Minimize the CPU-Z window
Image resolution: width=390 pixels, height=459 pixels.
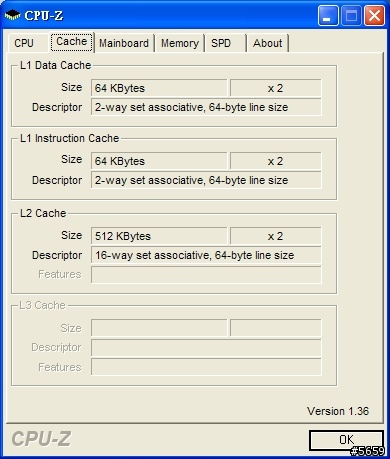point(328,15)
